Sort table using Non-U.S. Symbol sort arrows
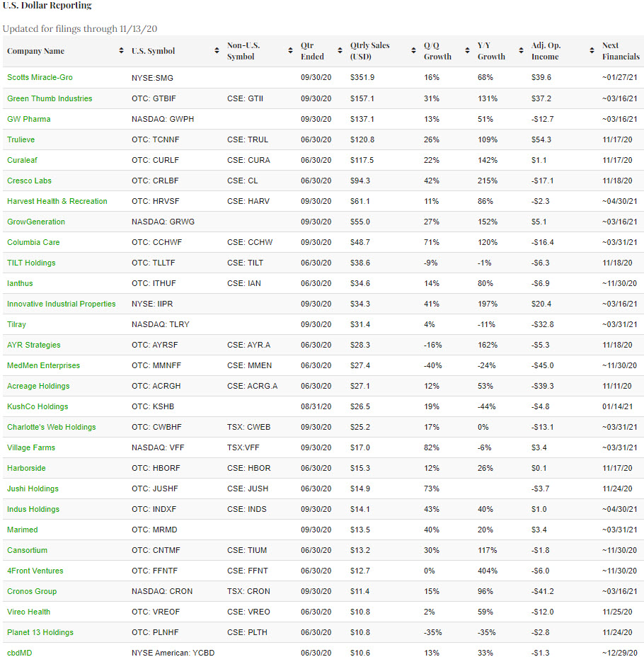 (x=290, y=51)
